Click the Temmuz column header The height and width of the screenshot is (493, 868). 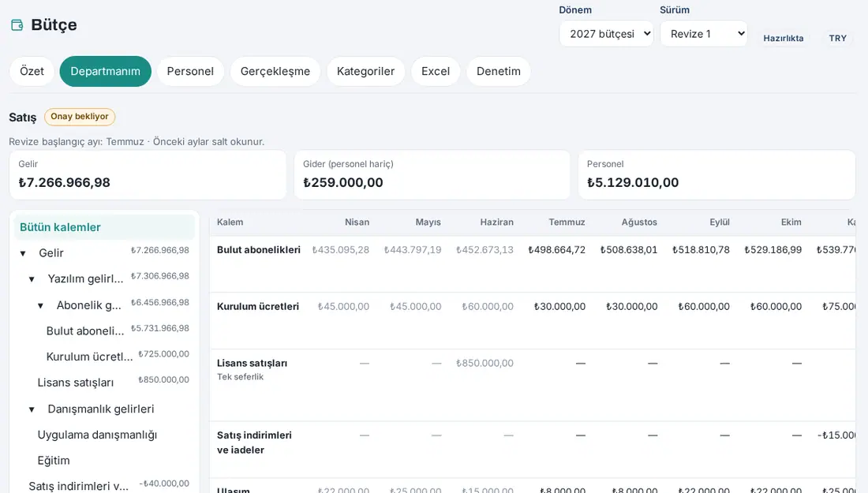coord(567,222)
